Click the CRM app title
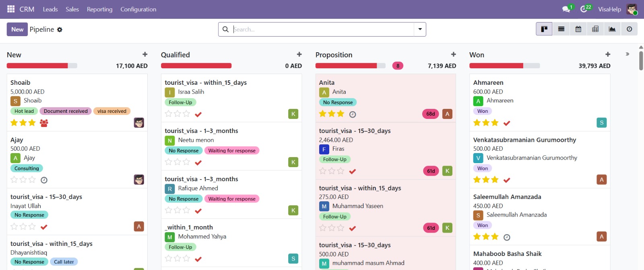The width and height of the screenshot is (644, 270). click(27, 9)
